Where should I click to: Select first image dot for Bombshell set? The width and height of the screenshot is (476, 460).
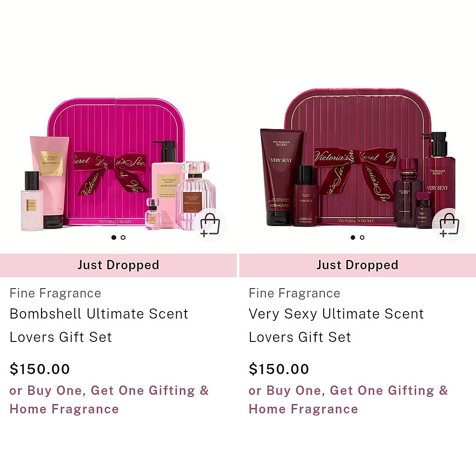coord(114,237)
